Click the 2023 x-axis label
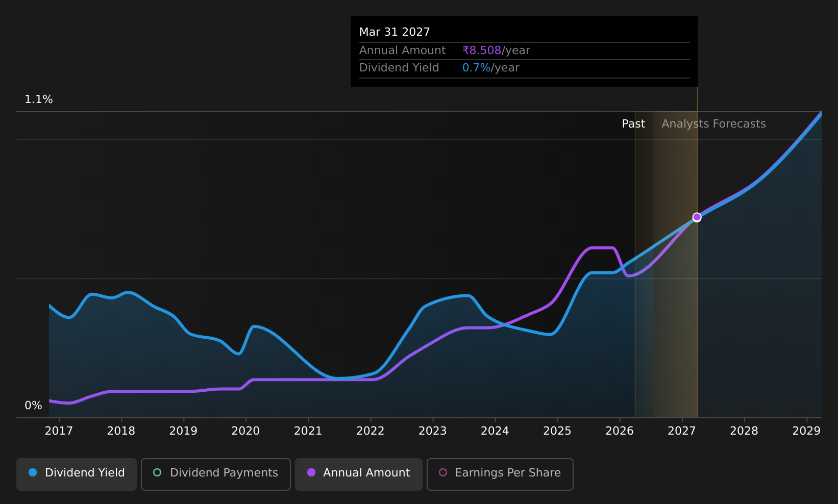The height and width of the screenshot is (504, 838). click(432, 431)
